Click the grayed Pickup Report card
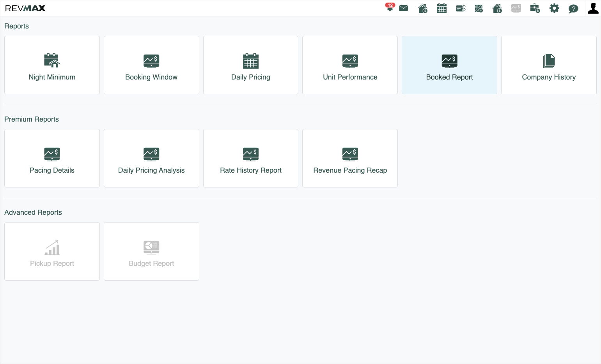 [x=52, y=251]
